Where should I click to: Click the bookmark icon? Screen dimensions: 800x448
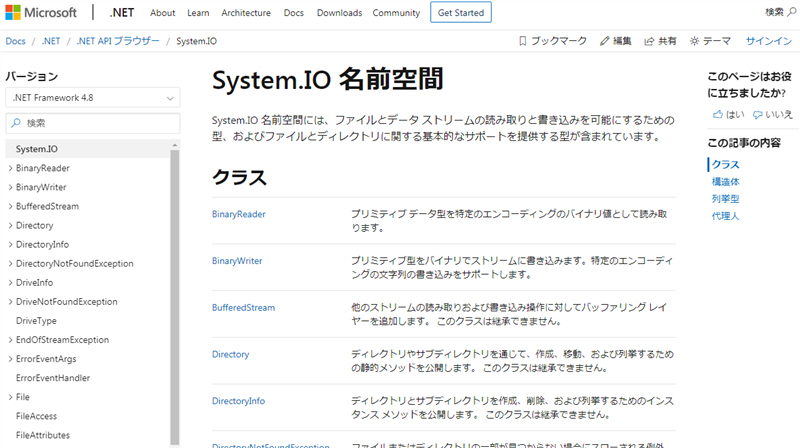click(522, 41)
